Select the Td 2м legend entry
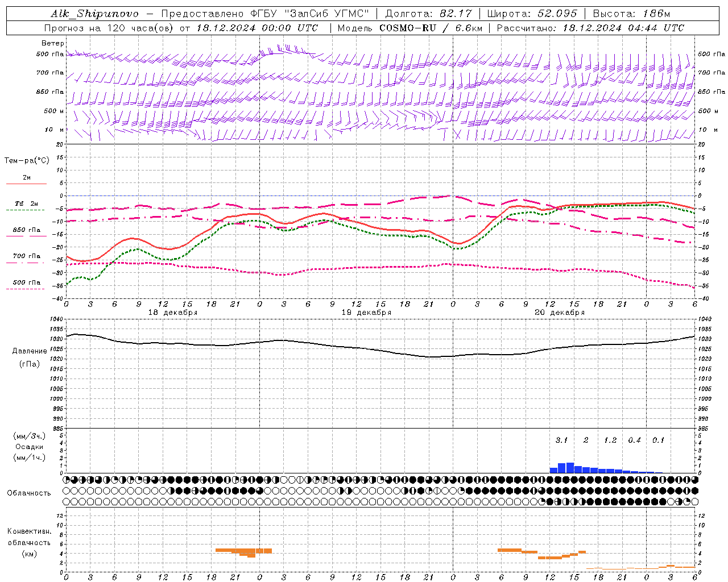The image size is (728, 582). 27,203
